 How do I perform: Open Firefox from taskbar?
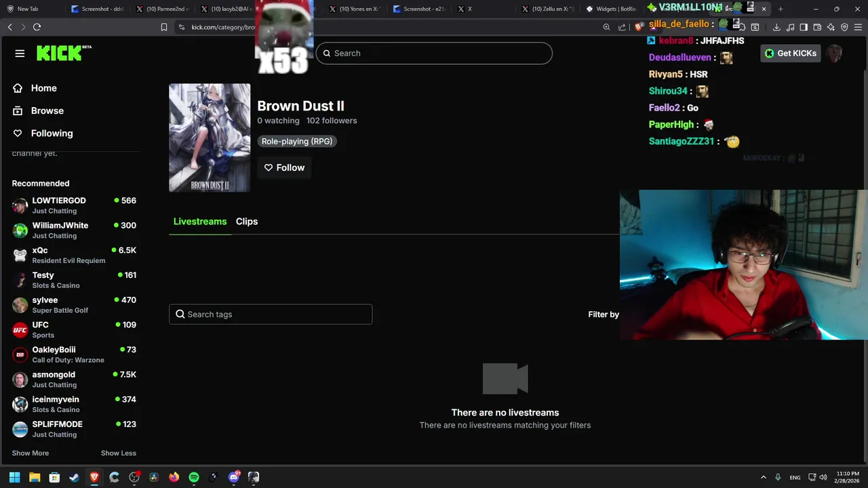click(174, 477)
